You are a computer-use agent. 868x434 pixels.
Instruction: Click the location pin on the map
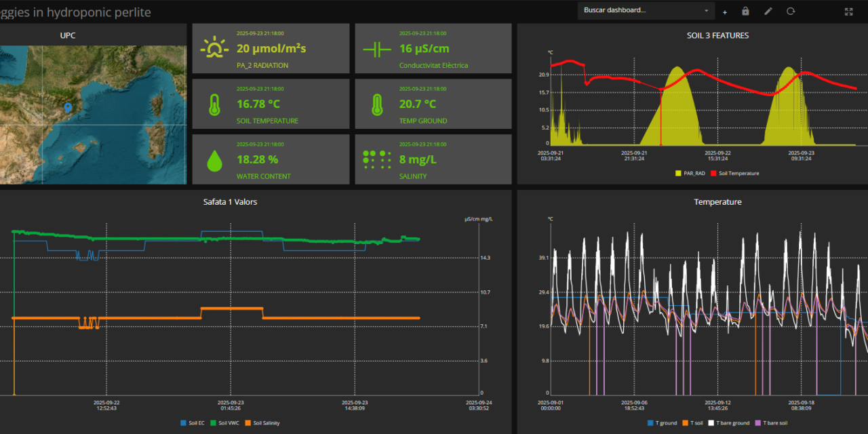click(68, 107)
